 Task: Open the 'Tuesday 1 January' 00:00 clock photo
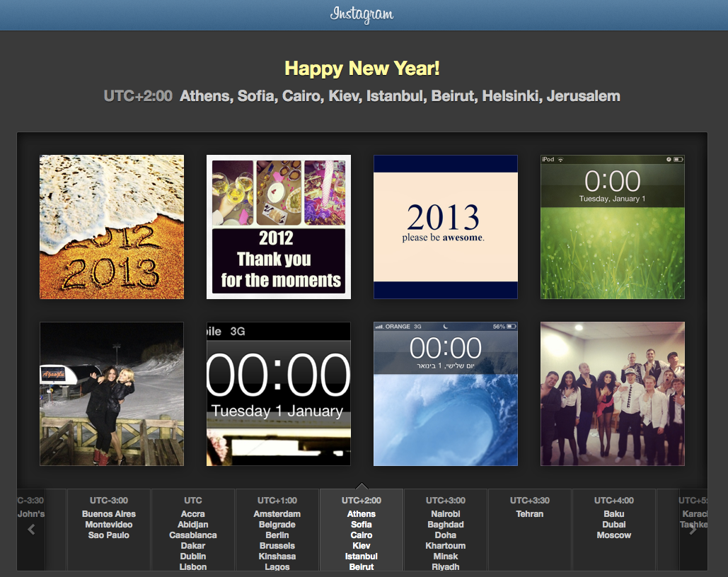[x=279, y=394]
